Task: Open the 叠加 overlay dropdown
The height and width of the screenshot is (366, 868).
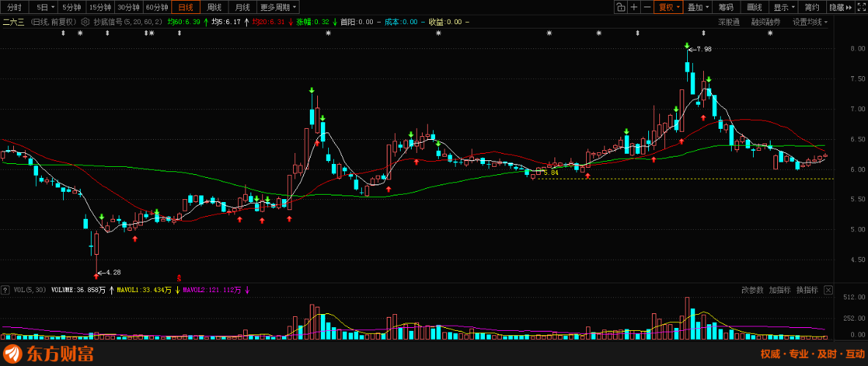Action: [x=698, y=7]
